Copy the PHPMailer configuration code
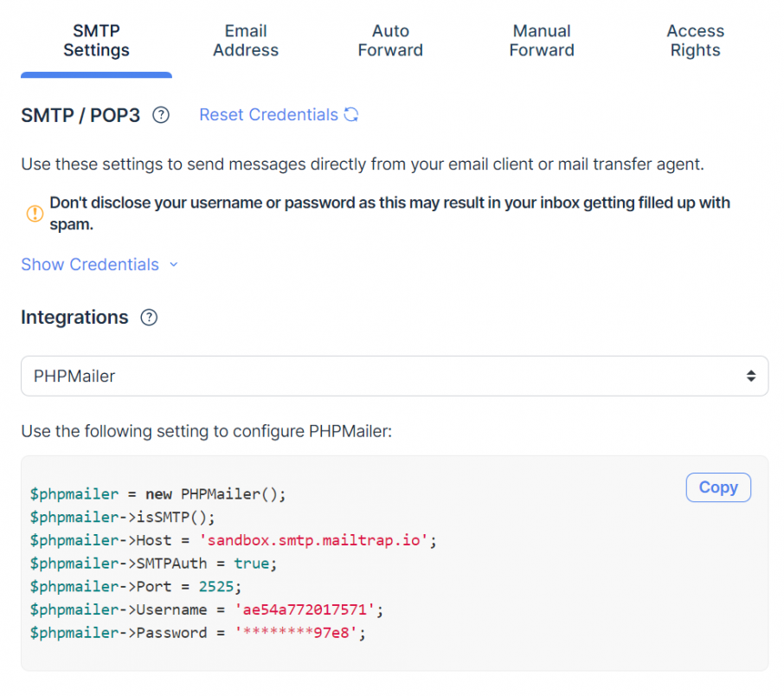The image size is (784, 696). pyautogui.click(x=718, y=487)
